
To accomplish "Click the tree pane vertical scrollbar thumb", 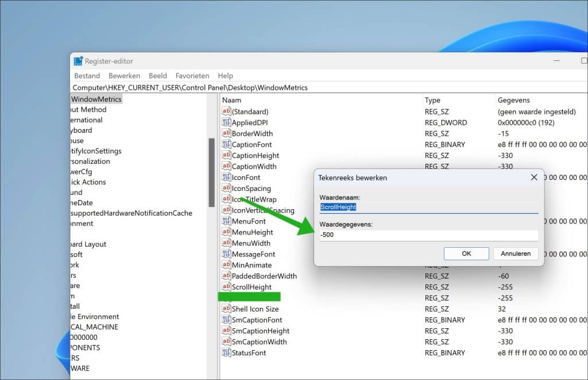I will pos(211,172).
